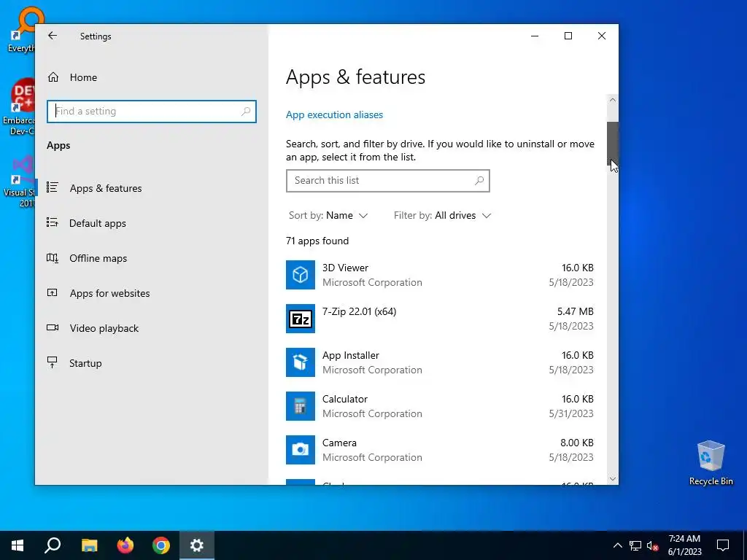
Task: Click the Embarcadero Dev-C++ desktop icon
Action: pyautogui.click(x=19, y=107)
